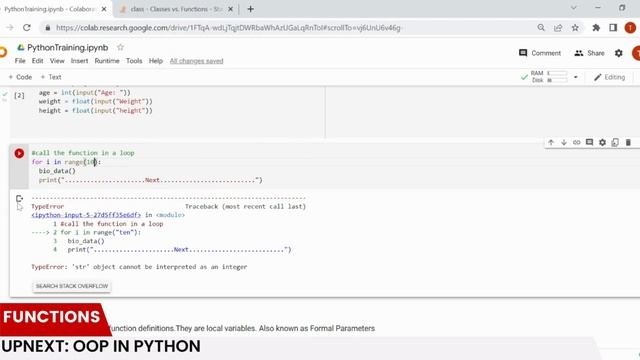This screenshot has height=360, width=640.
Task: Click the TypeError message text
Action: (139, 267)
